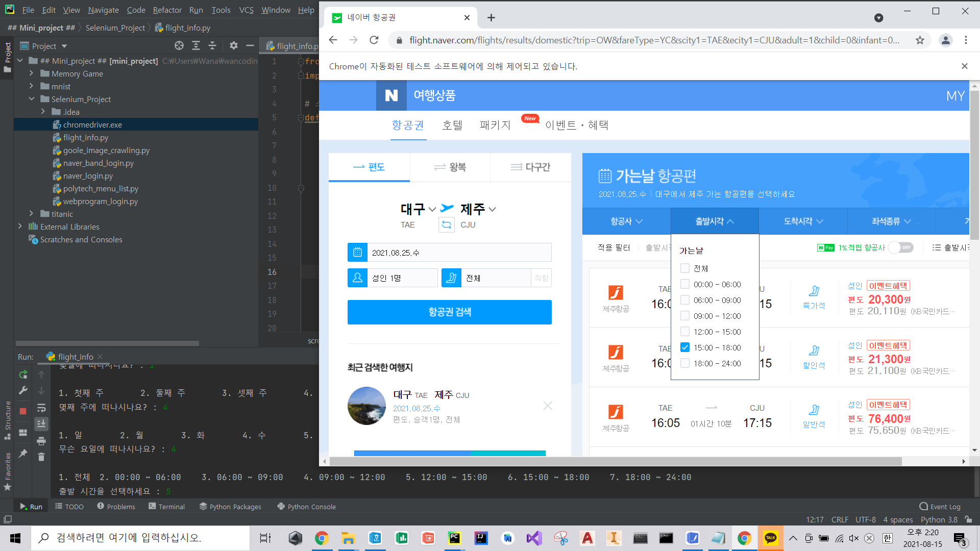Open the 도착시각 filter dropdown

click(x=803, y=221)
